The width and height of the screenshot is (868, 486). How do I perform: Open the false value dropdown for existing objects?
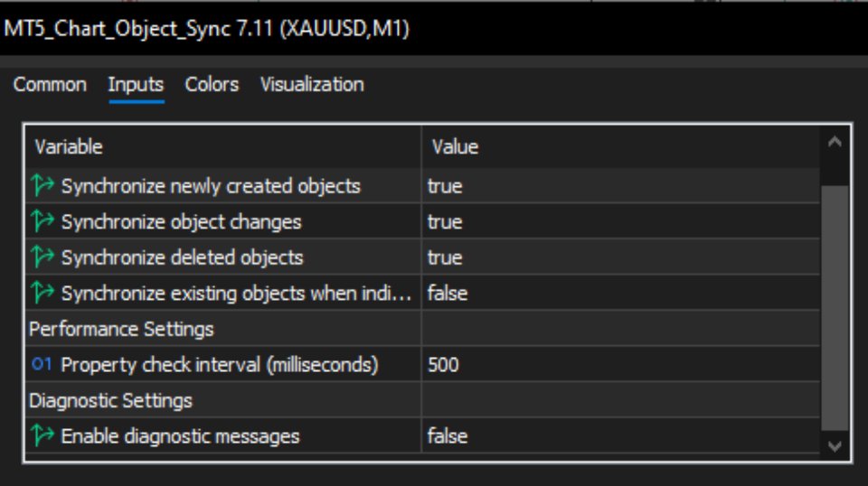(x=620, y=293)
